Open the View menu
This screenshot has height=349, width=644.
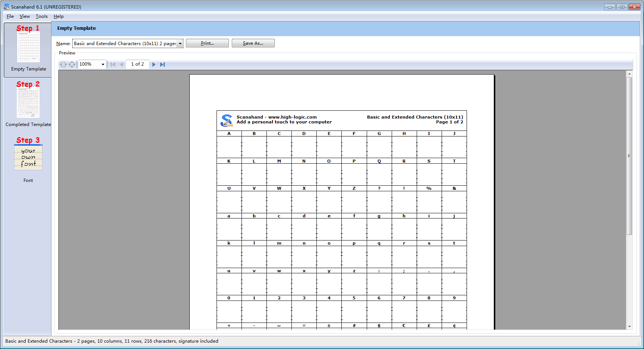coord(25,16)
